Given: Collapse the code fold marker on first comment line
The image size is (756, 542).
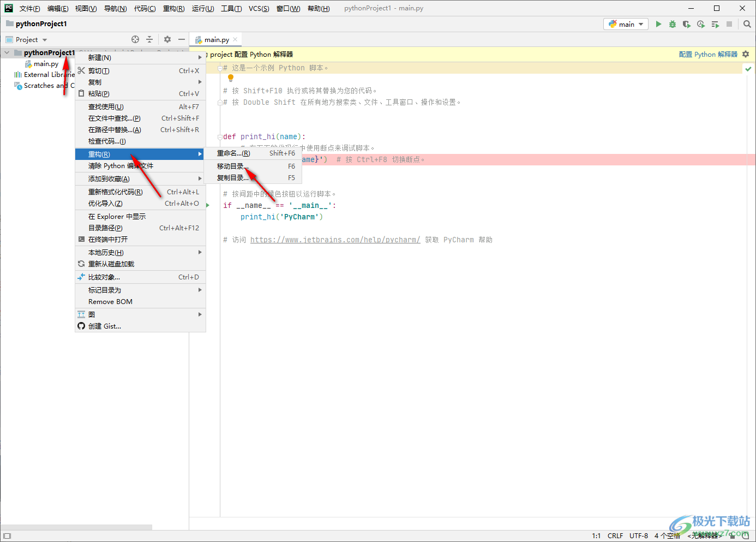Looking at the screenshot, I should point(220,68).
